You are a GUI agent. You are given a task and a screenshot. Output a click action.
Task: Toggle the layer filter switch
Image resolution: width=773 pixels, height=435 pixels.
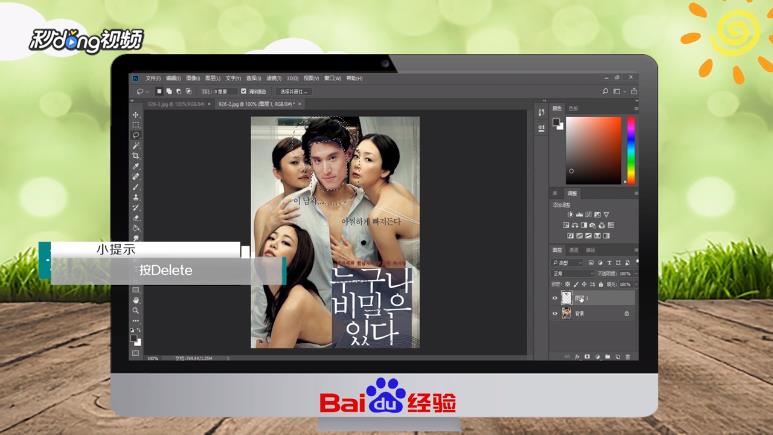[x=637, y=262]
